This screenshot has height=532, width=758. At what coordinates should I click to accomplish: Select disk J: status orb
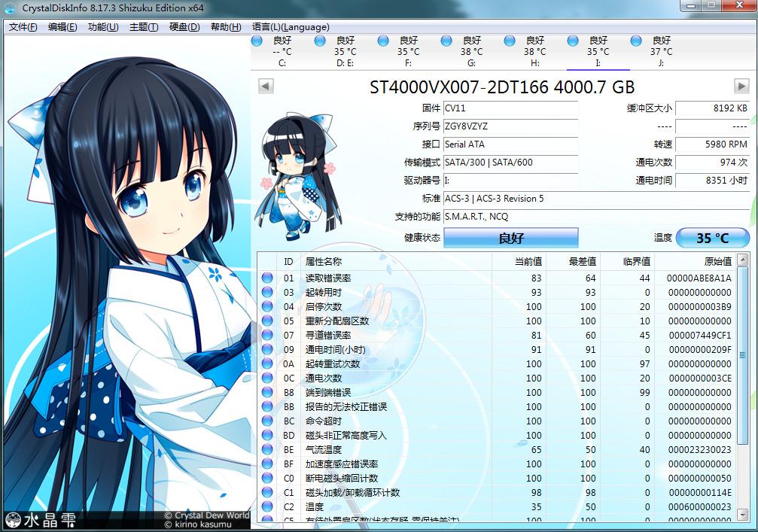pyautogui.click(x=636, y=41)
